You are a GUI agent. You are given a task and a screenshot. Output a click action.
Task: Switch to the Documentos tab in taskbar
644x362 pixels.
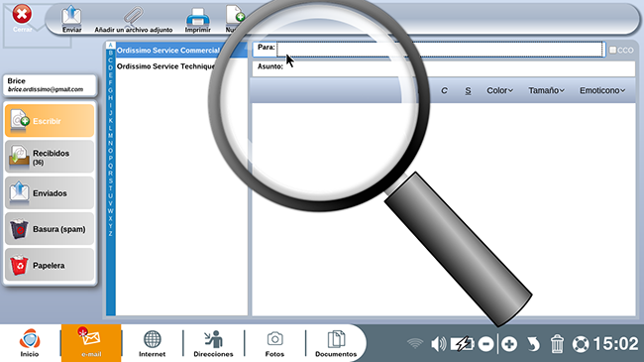tap(336, 343)
